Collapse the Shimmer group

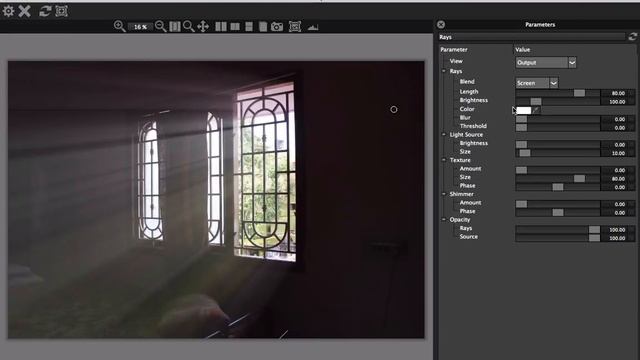tap(444, 194)
